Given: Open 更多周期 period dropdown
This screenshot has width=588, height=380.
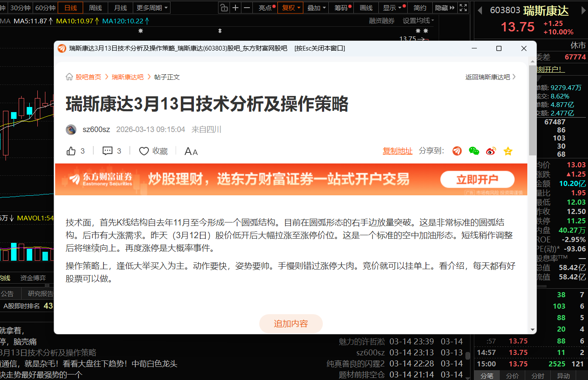Looking at the screenshot, I should coord(152,8).
